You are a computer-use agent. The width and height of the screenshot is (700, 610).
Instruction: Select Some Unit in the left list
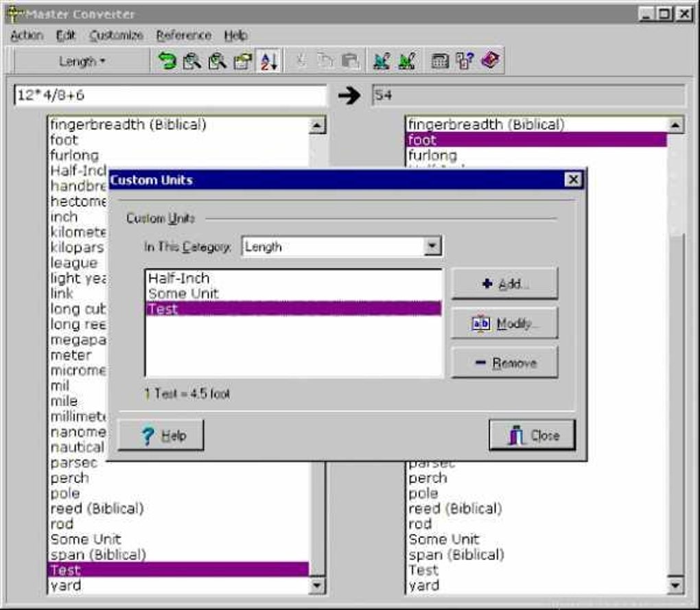pos(178,539)
